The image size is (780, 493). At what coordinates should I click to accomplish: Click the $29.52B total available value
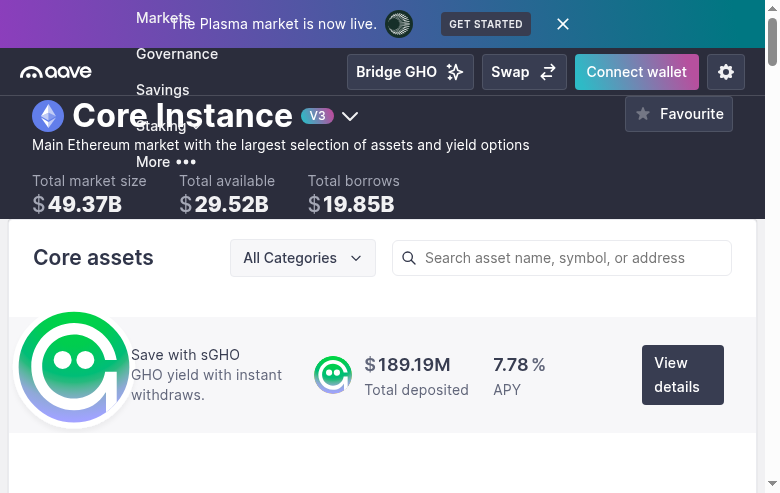pos(224,204)
